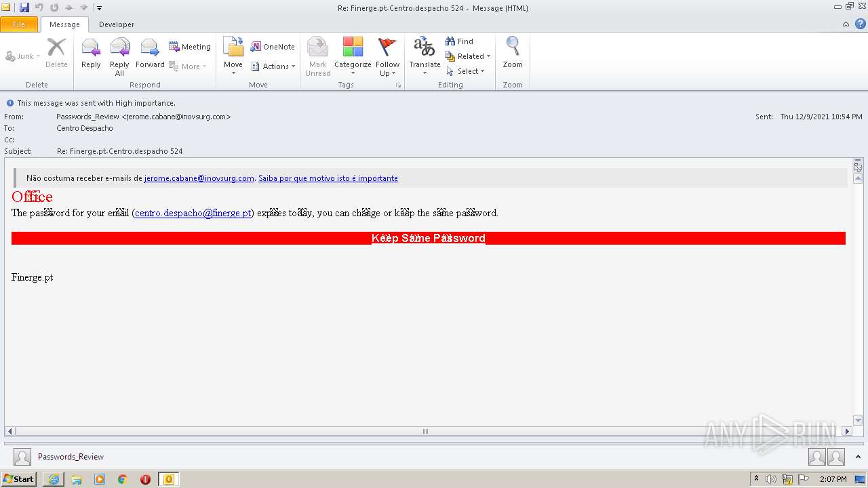
Task: Open the Tags dialog launcher
Action: coord(398,85)
